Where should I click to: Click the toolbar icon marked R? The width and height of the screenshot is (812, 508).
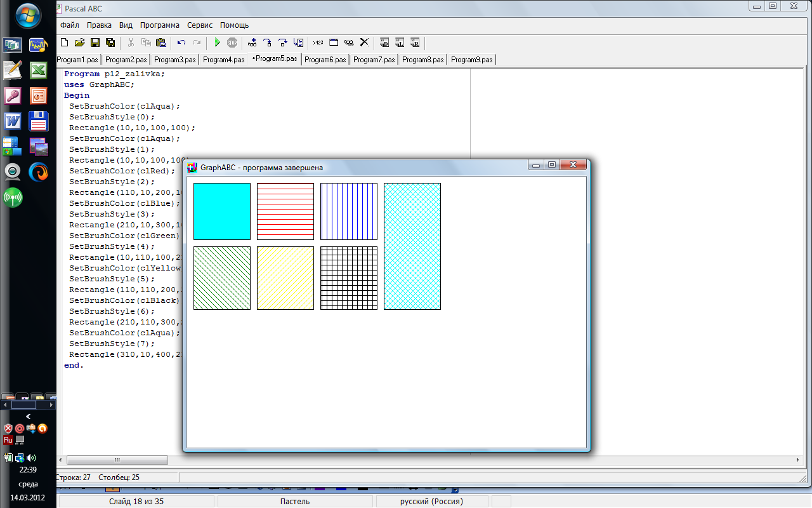(415, 43)
